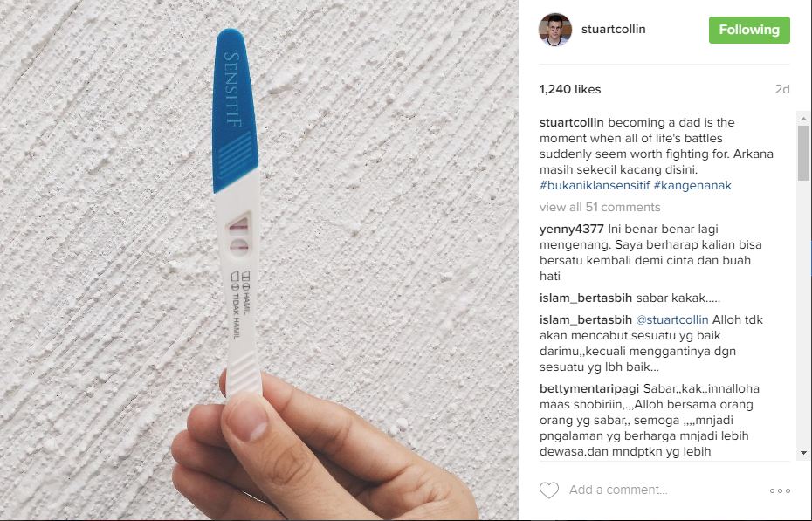Open bettymentaripagi's profile

pyautogui.click(x=589, y=388)
